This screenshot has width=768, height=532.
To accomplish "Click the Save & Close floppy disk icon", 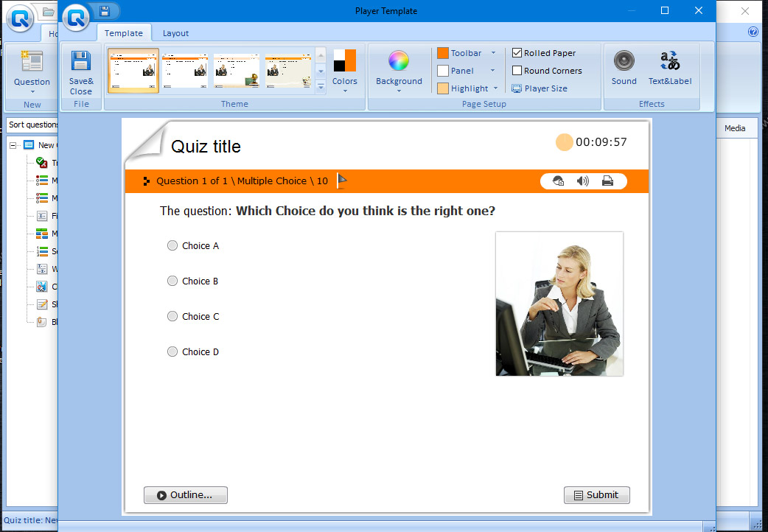I will coord(81,61).
